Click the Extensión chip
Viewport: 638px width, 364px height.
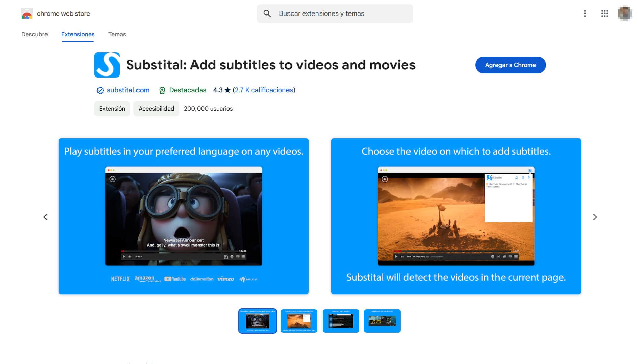[112, 109]
